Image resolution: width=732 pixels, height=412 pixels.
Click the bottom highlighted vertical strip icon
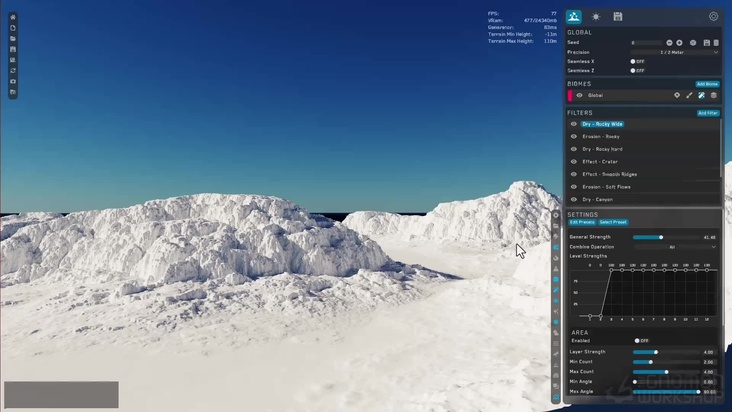click(556, 397)
